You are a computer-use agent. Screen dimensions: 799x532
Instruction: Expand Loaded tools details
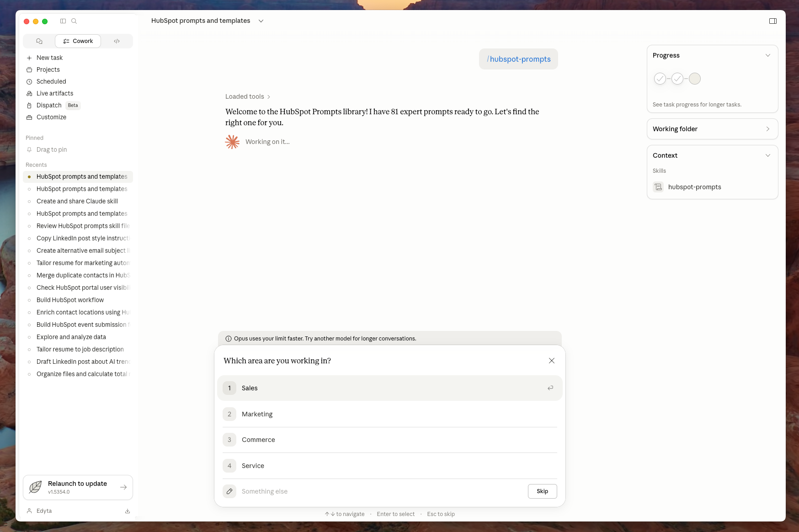coord(248,96)
